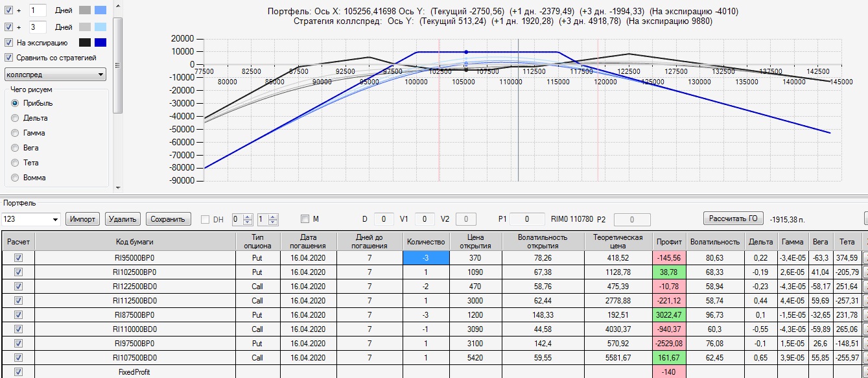This screenshot has height=378, width=868.
Task: Uncheck Расчет for RI95000BP0 row
Action: (18, 257)
